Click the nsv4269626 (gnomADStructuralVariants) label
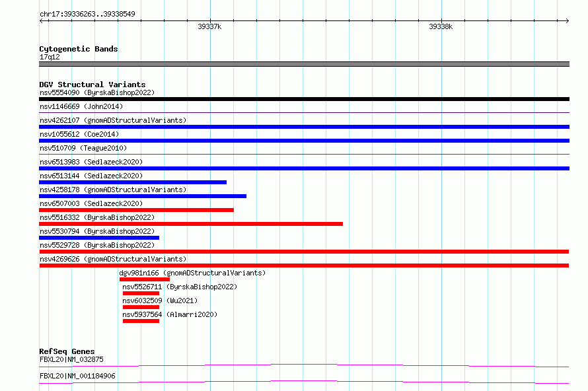 pyautogui.click(x=113, y=259)
